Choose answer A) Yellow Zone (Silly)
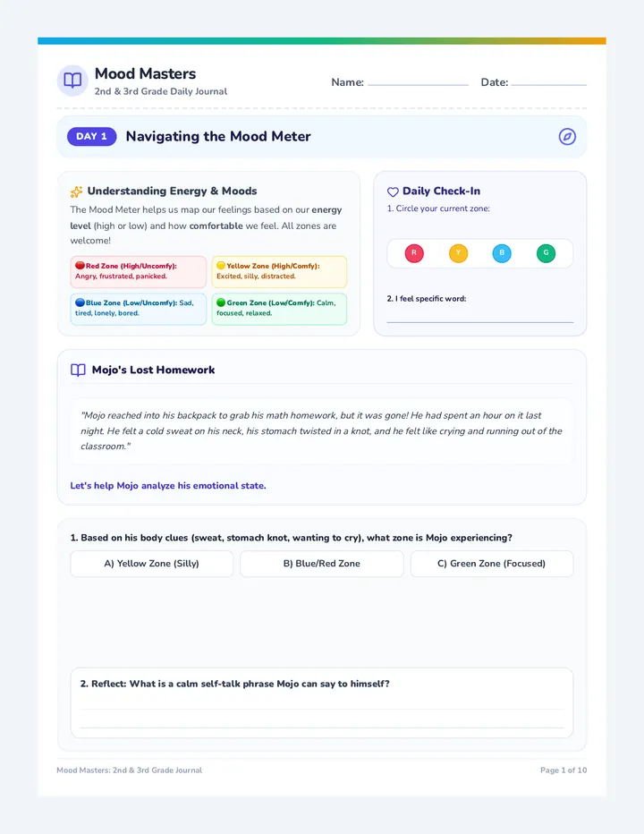This screenshot has width=644, height=834. pyautogui.click(x=151, y=564)
